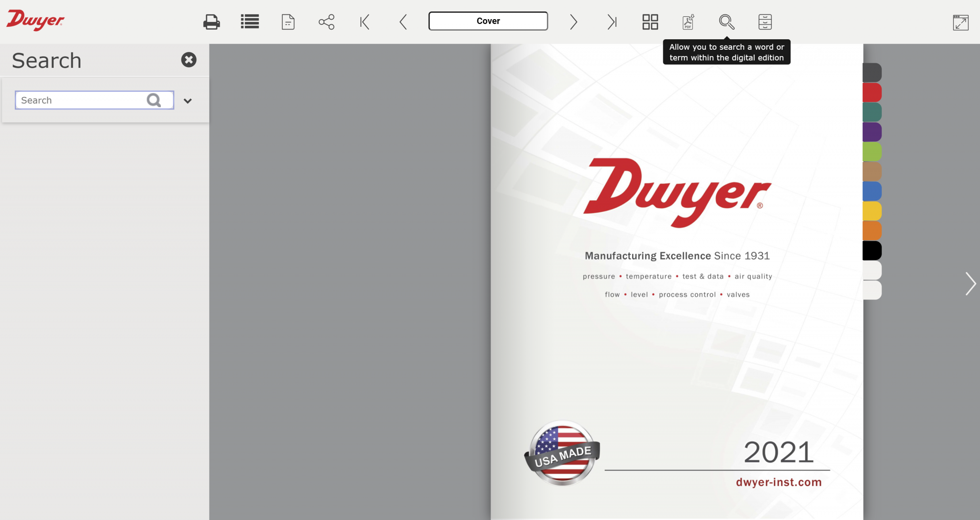Image resolution: width=980 pixels, height=520 pixels.
Task: Skip to the last page
Action: click(612, 22)
